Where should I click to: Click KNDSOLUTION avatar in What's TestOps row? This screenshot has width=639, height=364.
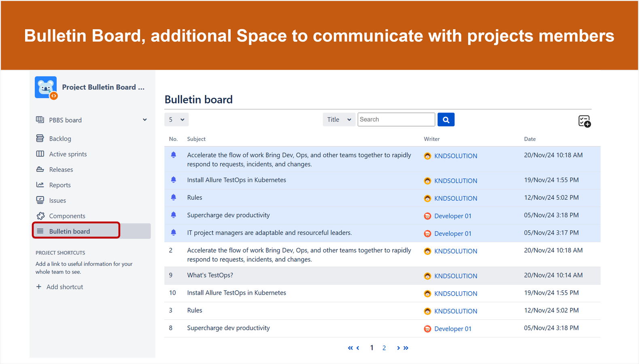(x=427, y=276)
